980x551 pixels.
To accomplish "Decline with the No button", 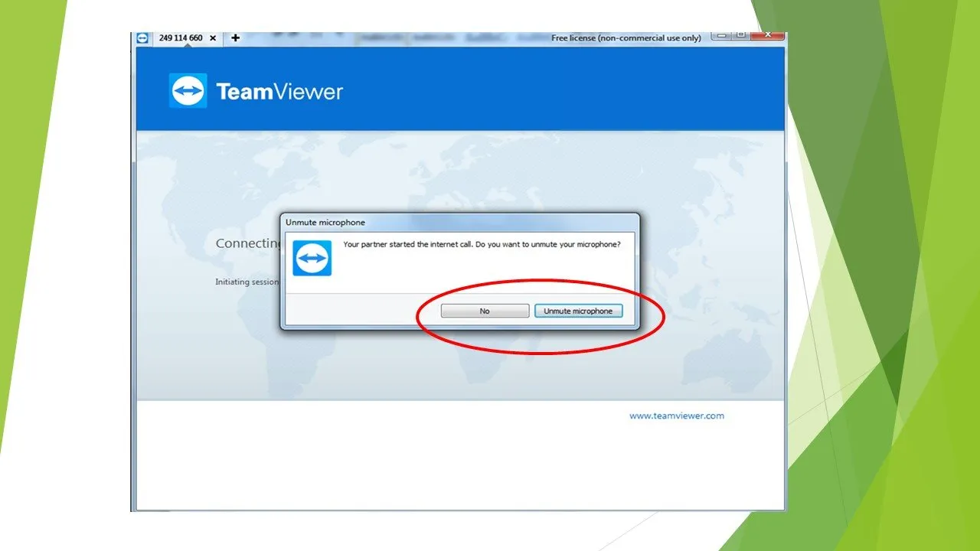I will (485, 311).
